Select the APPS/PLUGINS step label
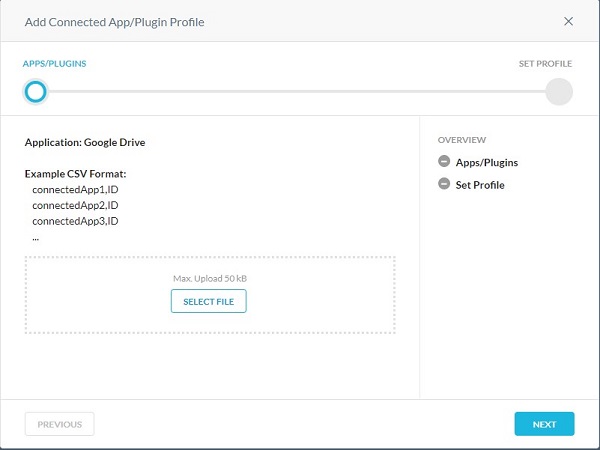 (x=54, y=64)
